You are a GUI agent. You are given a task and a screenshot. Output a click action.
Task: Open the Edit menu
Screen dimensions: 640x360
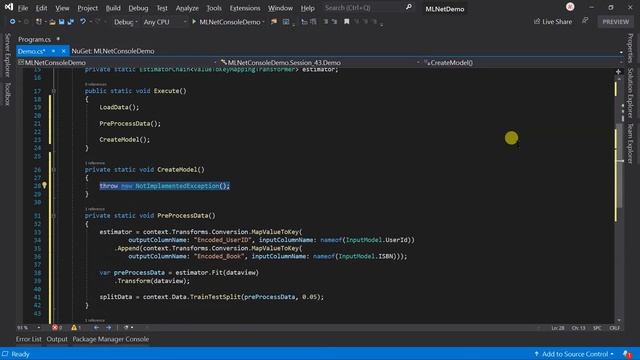(41, 8)
